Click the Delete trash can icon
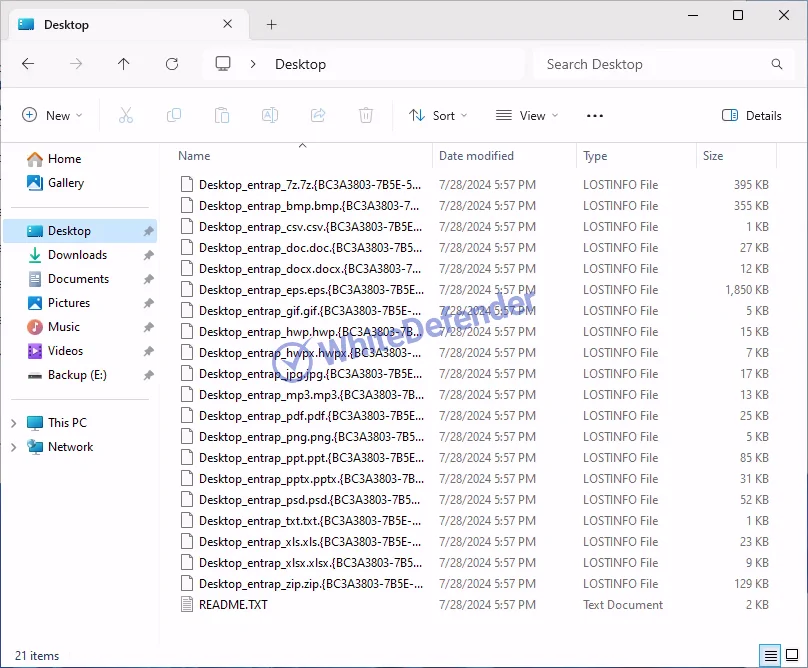The image size is (808, 668). click(366, 116)
